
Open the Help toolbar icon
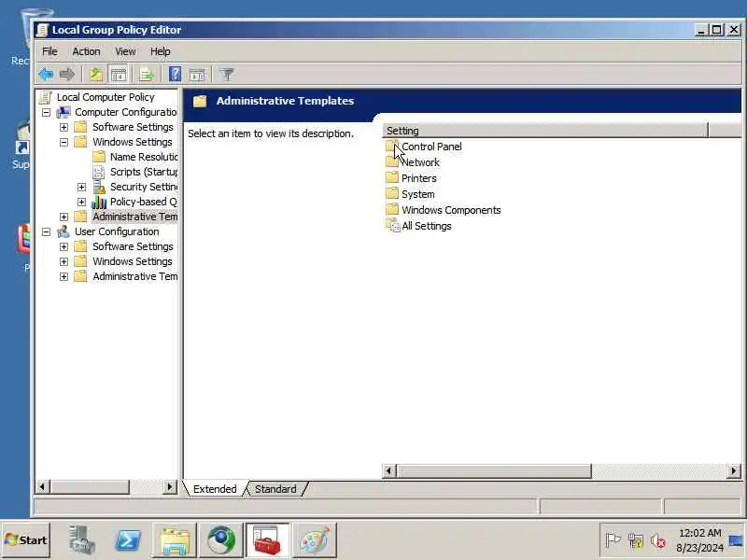coord(176,75)
